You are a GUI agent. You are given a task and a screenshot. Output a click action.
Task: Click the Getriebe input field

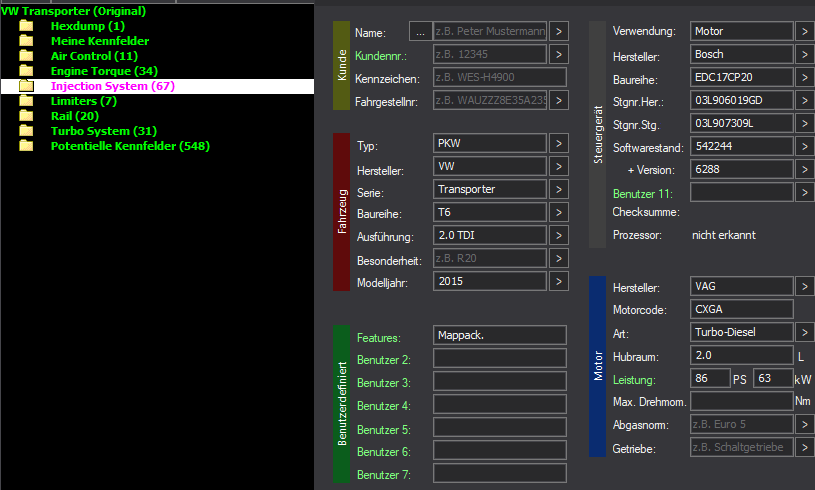click(742, 447)
